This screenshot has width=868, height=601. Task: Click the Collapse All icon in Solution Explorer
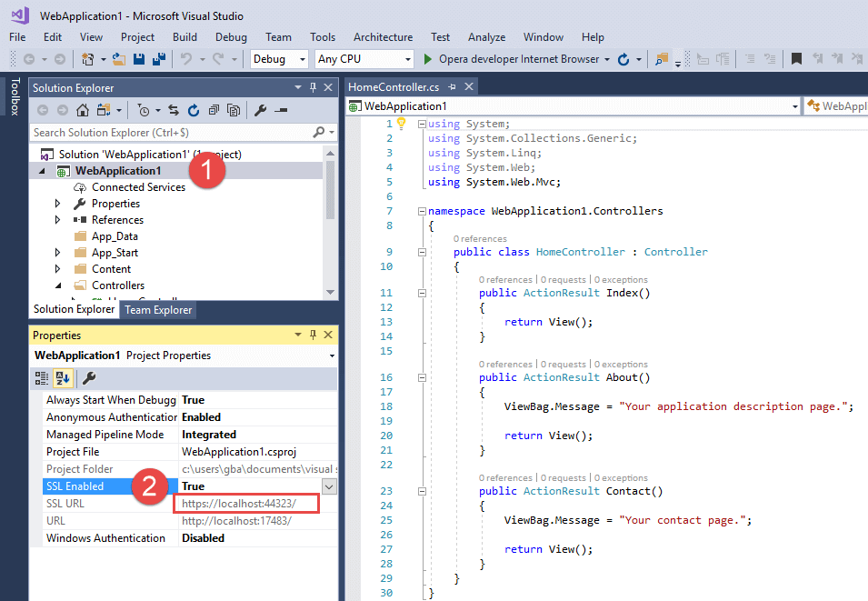click(x=214, y=110)
